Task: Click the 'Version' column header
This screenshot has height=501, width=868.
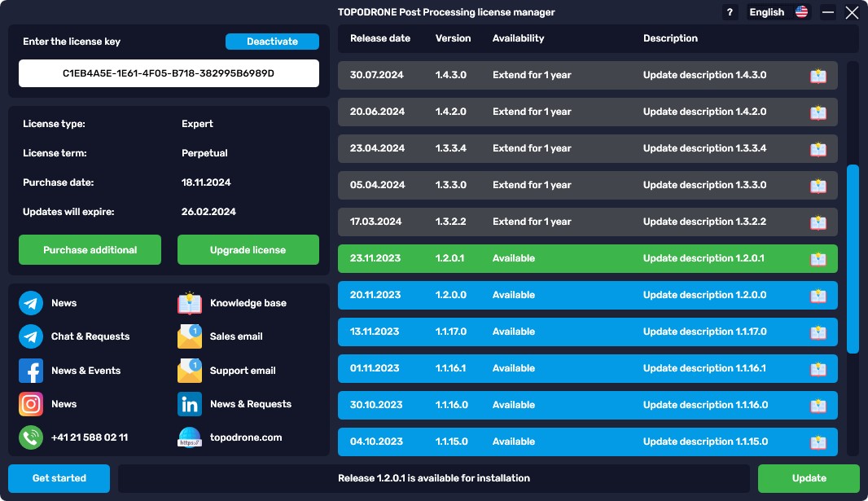Action: [453, 38]
